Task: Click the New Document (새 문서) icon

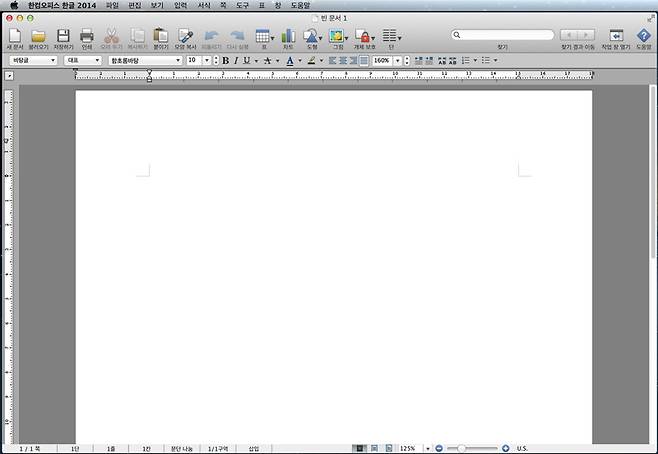Action: coord(15,36)
